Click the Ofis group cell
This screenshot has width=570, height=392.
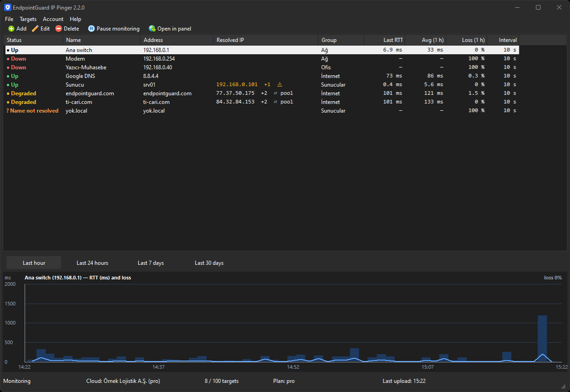click(x=326, y=67)
